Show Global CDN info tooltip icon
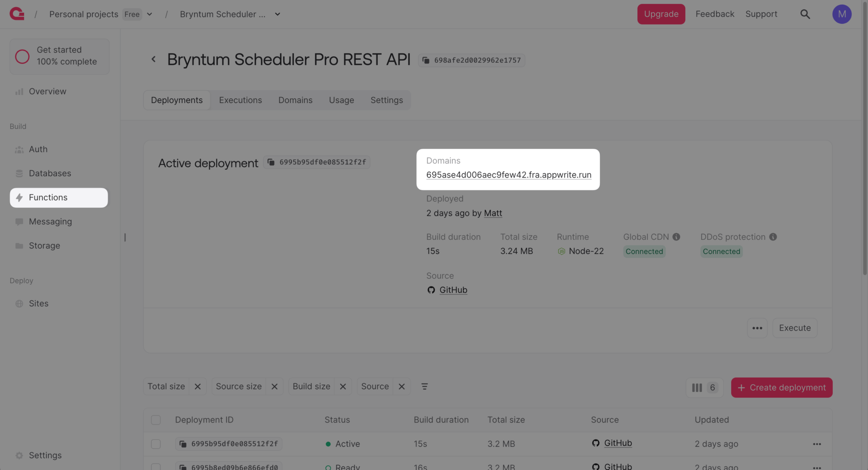 click(676, 237)
